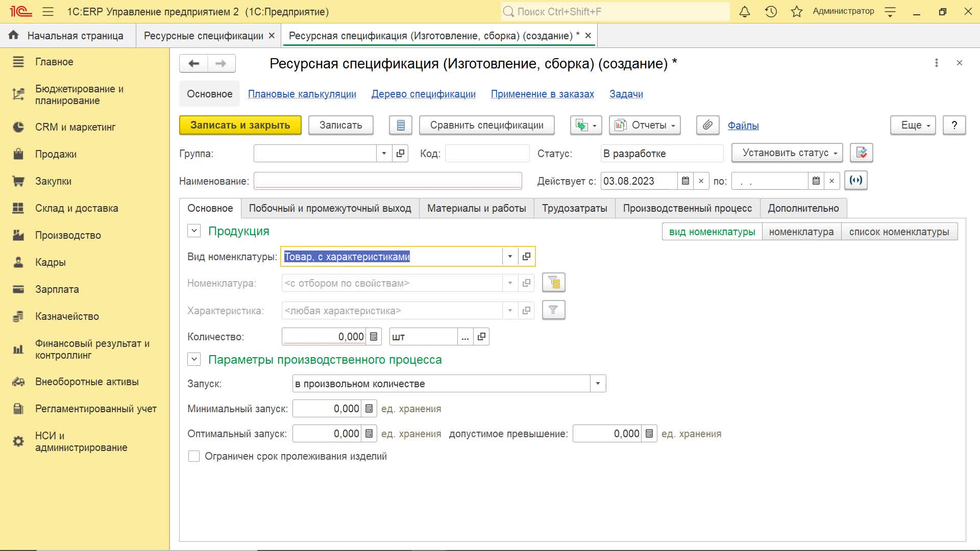
Task: Open Применение в заказах link
Action: coord(542,94)
